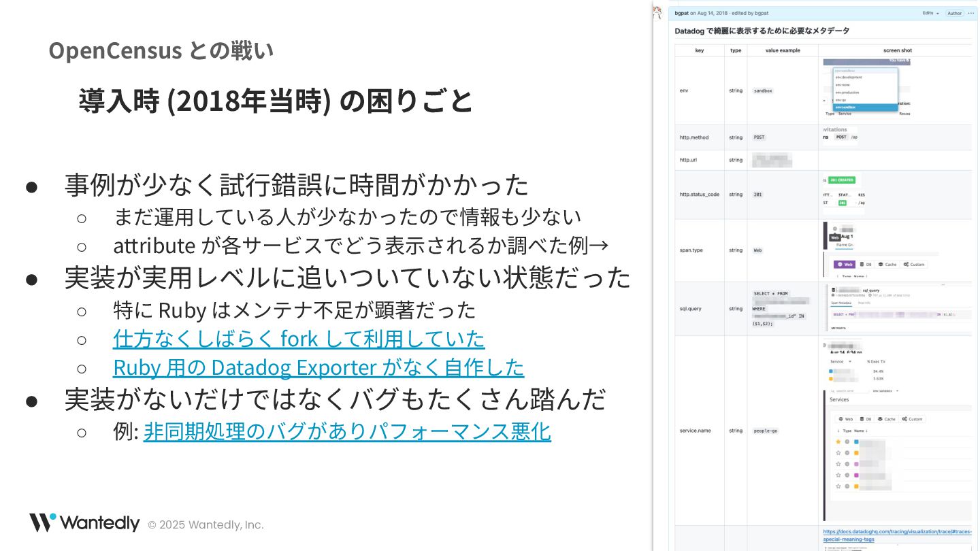Click the Datadog metadata heading text
Viewport: 980px width, 551px height.
coord(762,31)
